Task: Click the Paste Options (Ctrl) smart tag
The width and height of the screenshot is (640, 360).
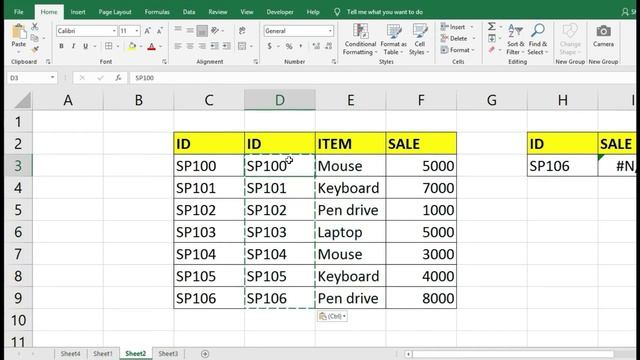Action: tap(332, 316)
